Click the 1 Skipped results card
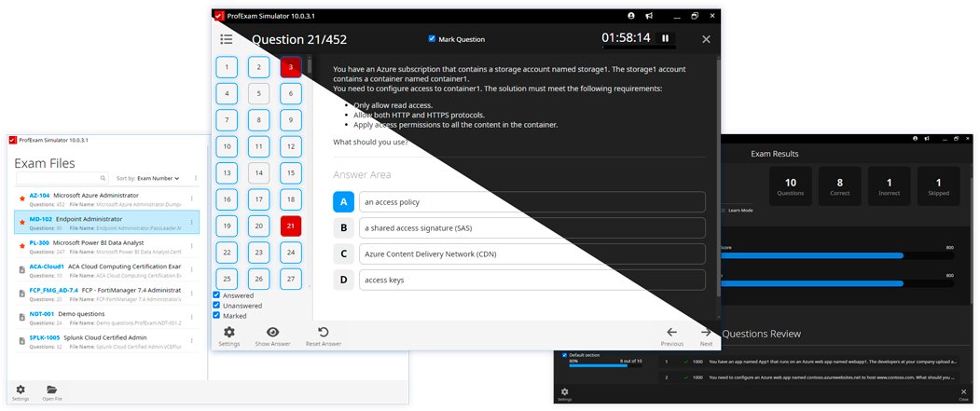This screenshot has width=980, height=411. 938,186
